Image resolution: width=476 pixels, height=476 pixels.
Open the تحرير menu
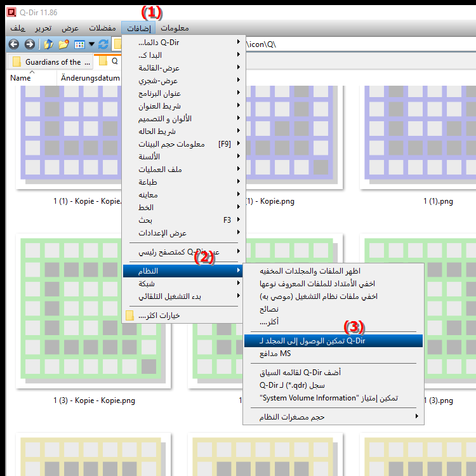(x=43, y=28)
